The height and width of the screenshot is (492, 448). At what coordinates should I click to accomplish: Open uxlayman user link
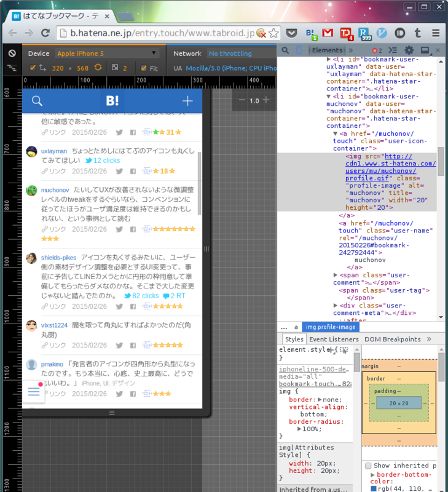(54, 151)
